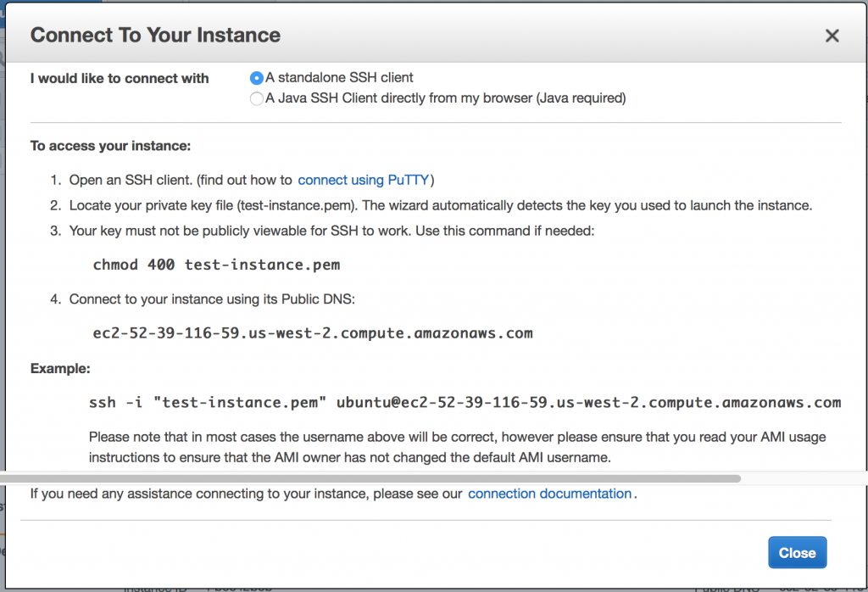Open the 'connect using PuTTY' link

tap(364, 180)
